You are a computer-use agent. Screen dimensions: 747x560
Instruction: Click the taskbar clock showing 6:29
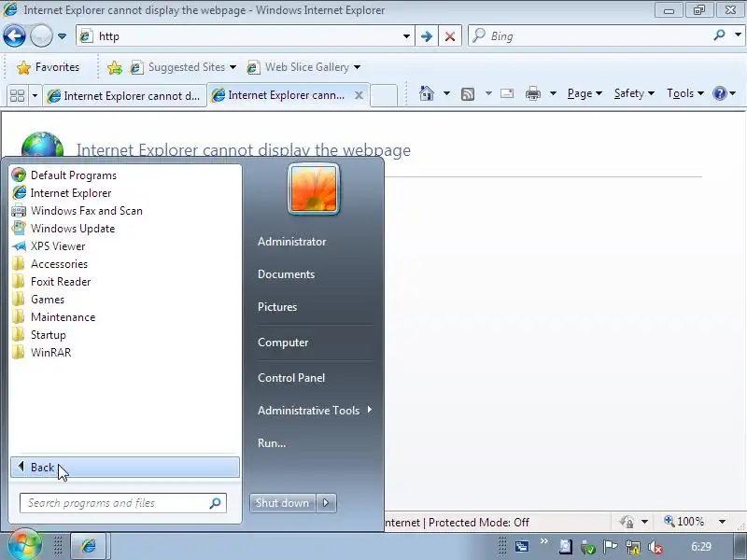tap(701, 547)
